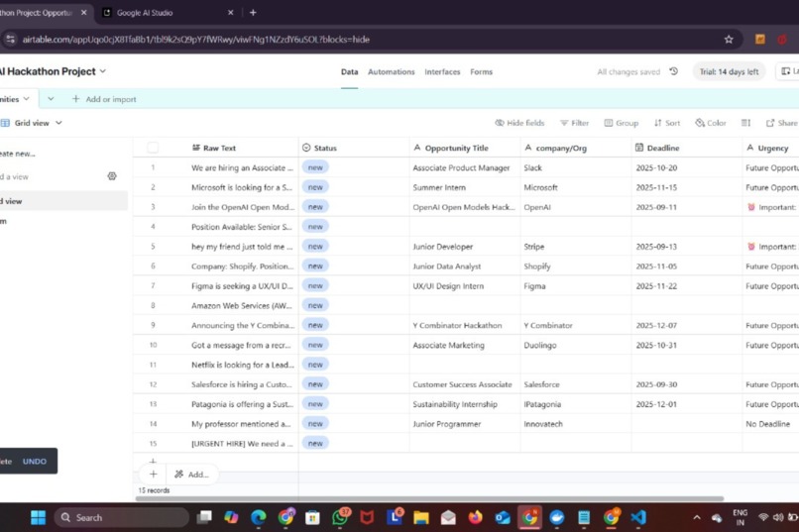Select cell 'Microsoft' in company column

tap(575, 187)
